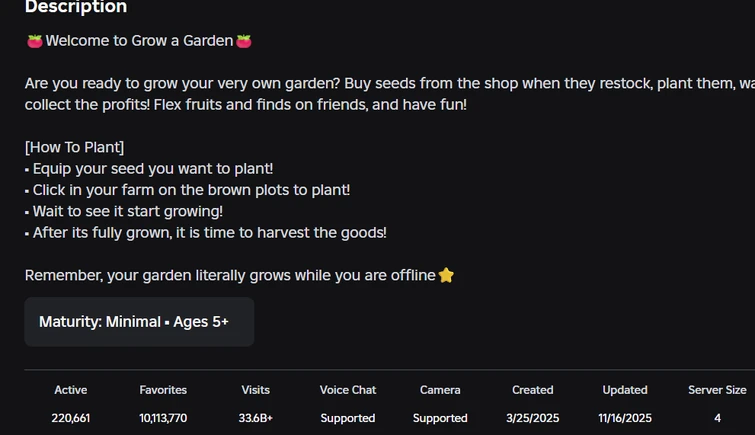
Task: Select the Visits stat label
Action: point(256,390)
